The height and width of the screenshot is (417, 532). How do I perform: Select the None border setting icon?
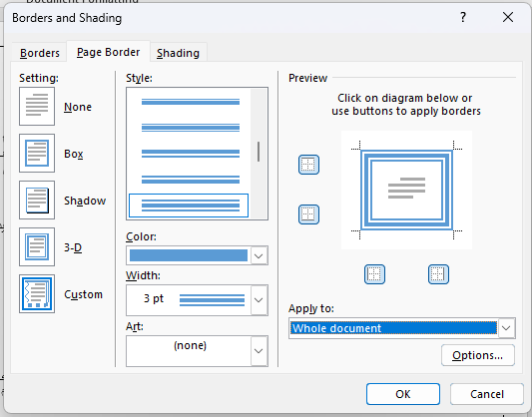[37, 106]
